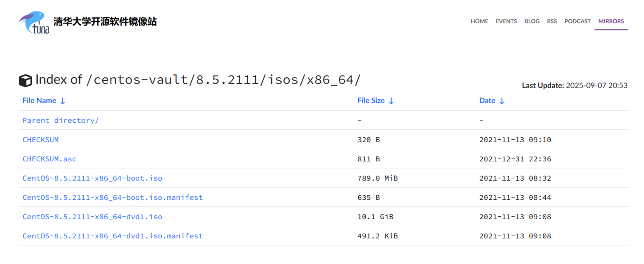Open the RSS feed link
The width and height of the screenshot is (644, 264).
point(552,21)
